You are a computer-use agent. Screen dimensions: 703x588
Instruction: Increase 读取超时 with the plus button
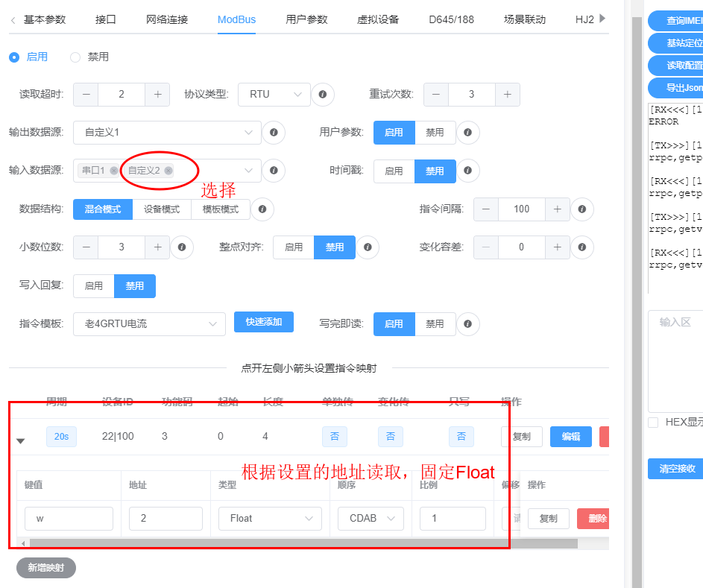[157, 95]
